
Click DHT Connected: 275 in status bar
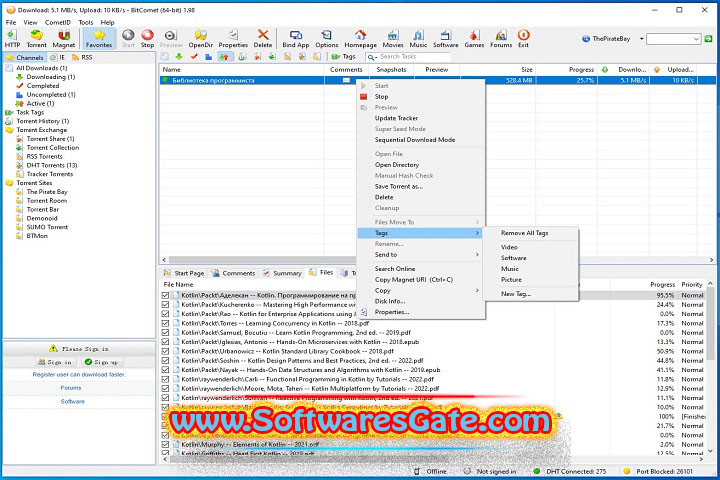(570, 471)
